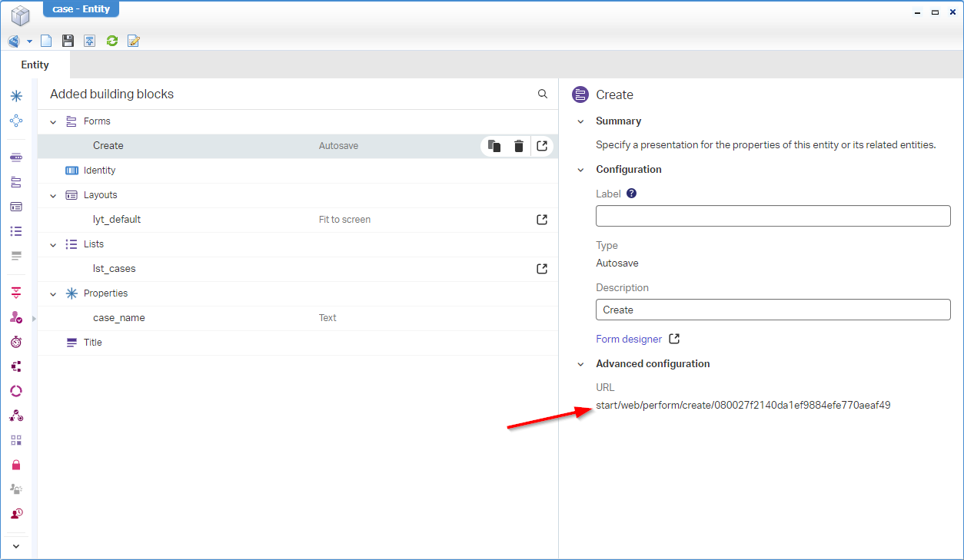Click the Publish upload arrow toolbar icon
The height and width of the screenshot is (560, 964).
pos(90,41)
